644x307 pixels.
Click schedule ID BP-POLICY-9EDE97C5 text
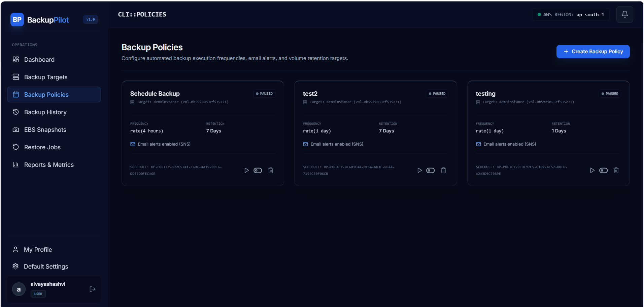click(x=522, y=171)
